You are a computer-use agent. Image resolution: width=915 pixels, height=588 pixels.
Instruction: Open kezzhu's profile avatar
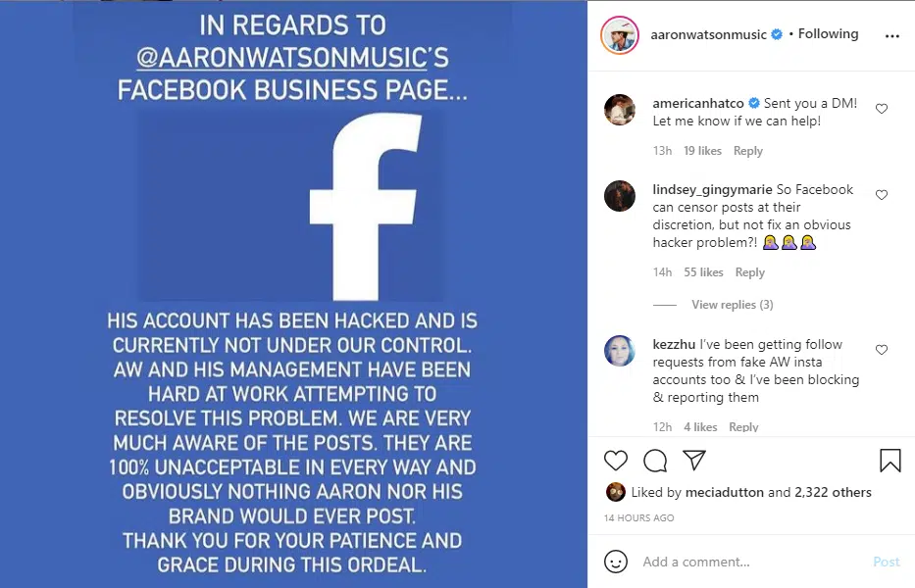click(619, 351)
